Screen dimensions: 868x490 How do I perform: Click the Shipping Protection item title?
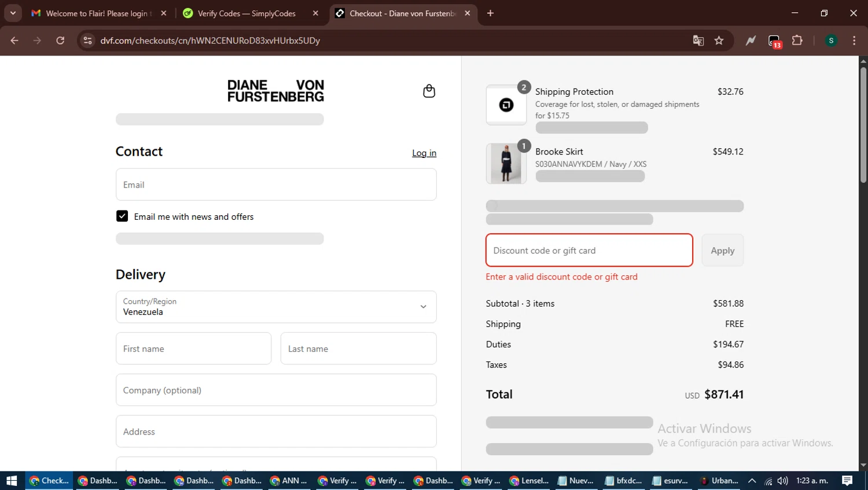[574, 91]
